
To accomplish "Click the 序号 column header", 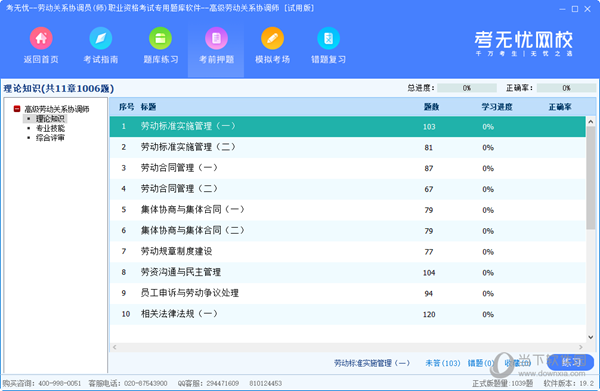I will pyautogui.click(x=126, y=107).
